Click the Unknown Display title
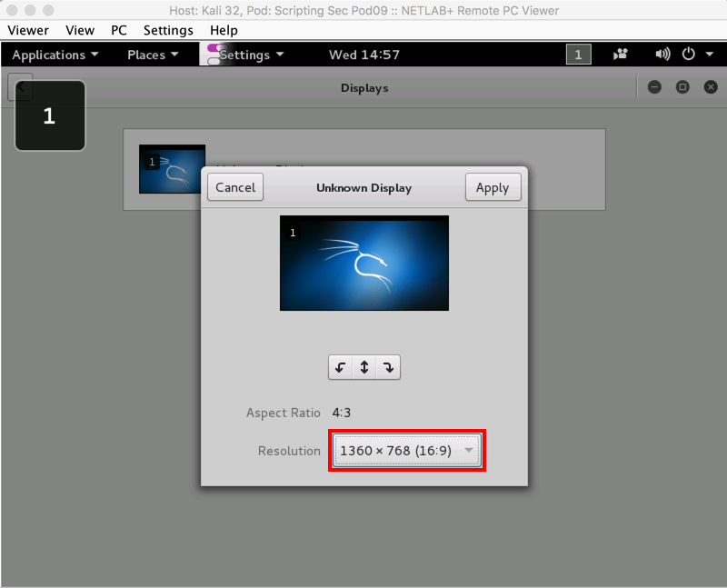Screen dimensions: 727x588 364,188
